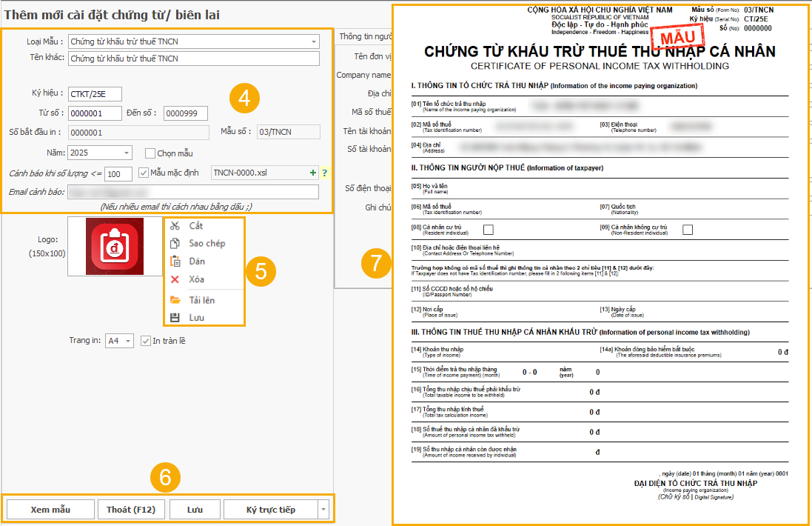
Task: Choose Xóa in the logo menu
Action: tap(196, 279)
